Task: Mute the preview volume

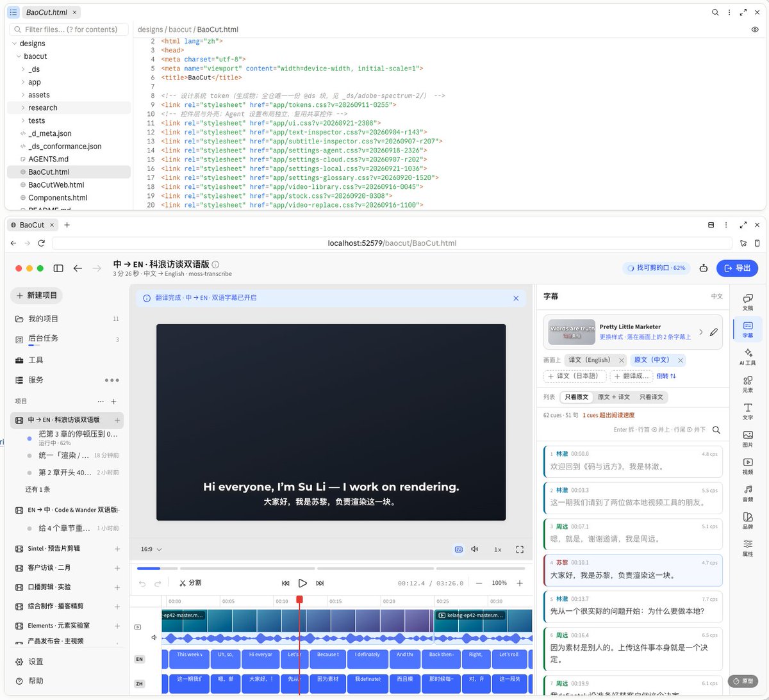Action: point(475,549)
